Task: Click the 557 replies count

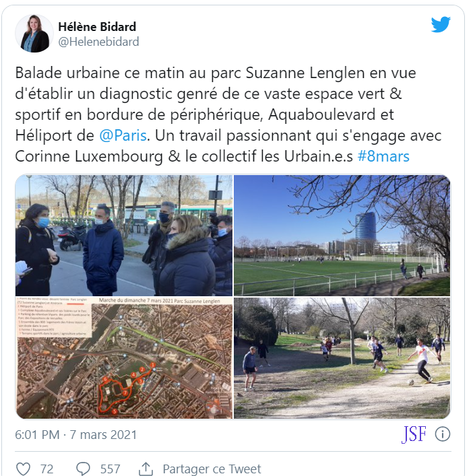Action: [x=110, y=469]
